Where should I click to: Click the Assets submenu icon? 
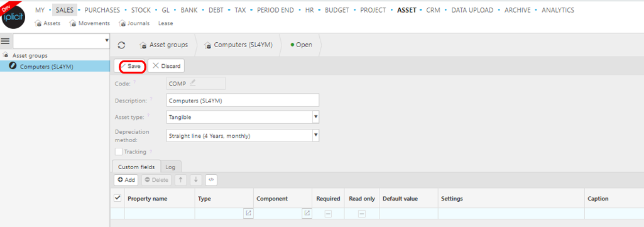tap(38, 23)
